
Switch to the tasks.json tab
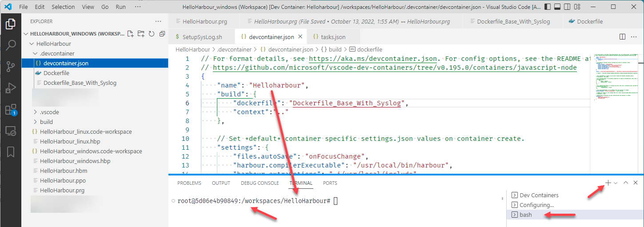coord(329,37)
